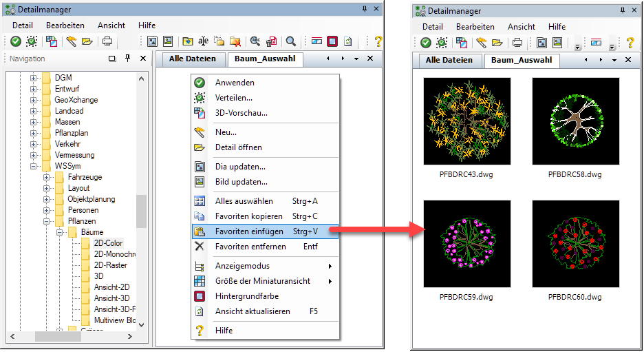Select the 2D-Raster folder in tree
This screenshot has height=352, width=644.
(x=110, y=265)
